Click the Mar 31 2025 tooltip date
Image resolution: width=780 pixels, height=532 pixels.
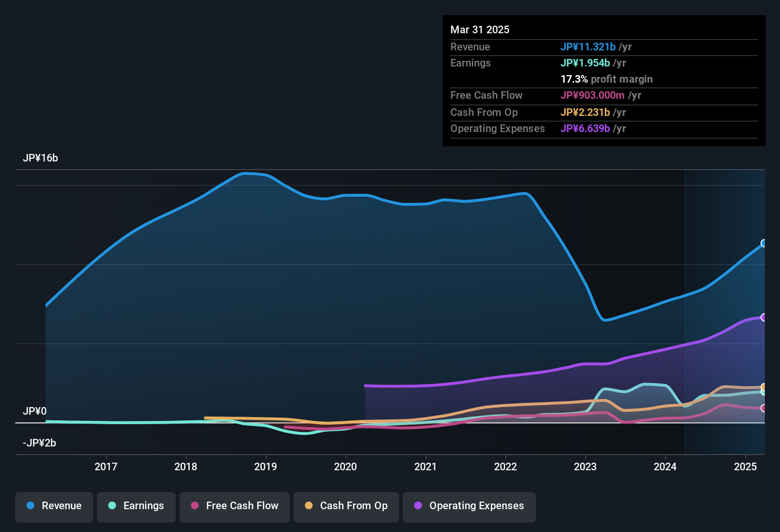click(480, 29)
